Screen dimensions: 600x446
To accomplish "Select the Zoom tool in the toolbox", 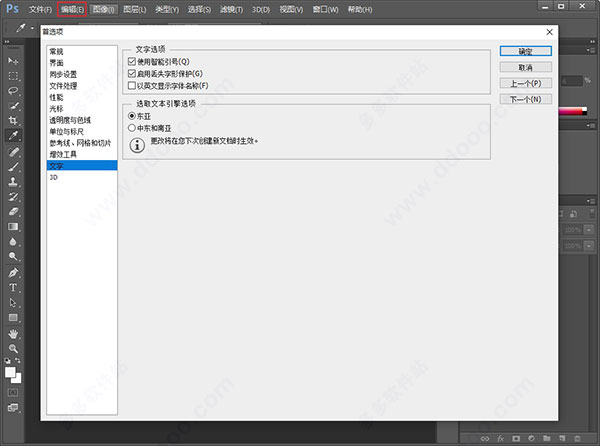I will click(x=13, y=348).
